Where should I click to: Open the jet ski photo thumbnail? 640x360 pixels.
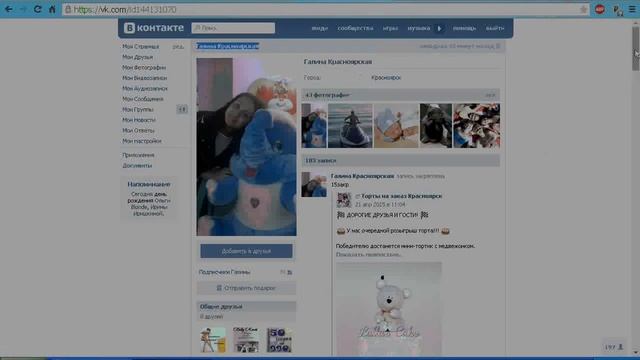click(x=350, y=126)
